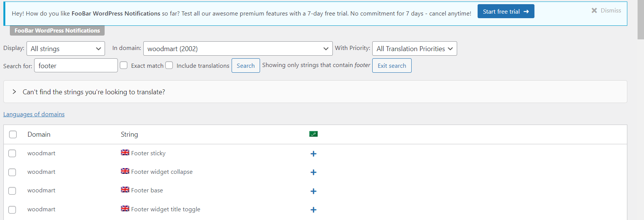Viewport: 644px width, 220px height.
Task: Click the Exit search button
Action: point(392,66)
